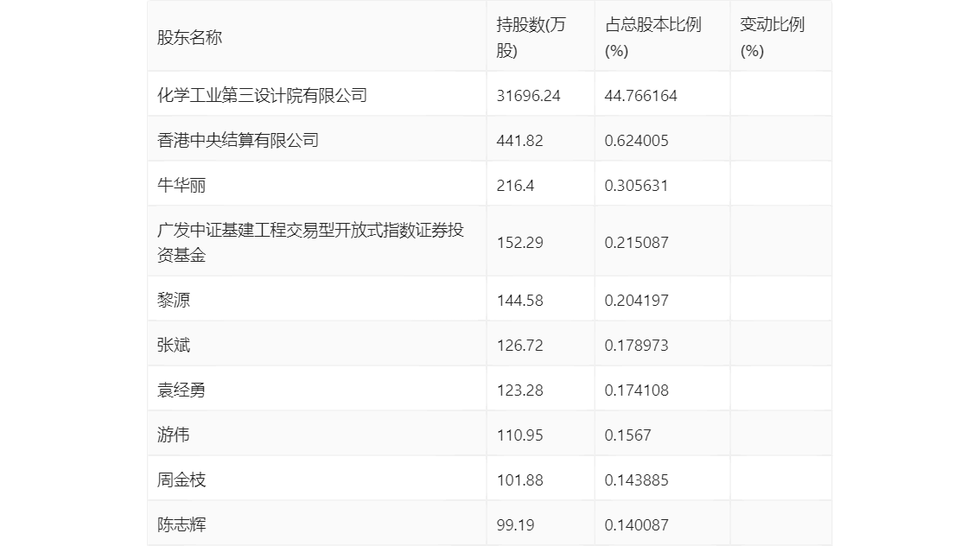Select the 占总股本比例(%) column header
Viewport: 980px width, 546px height.
[653, 37]
